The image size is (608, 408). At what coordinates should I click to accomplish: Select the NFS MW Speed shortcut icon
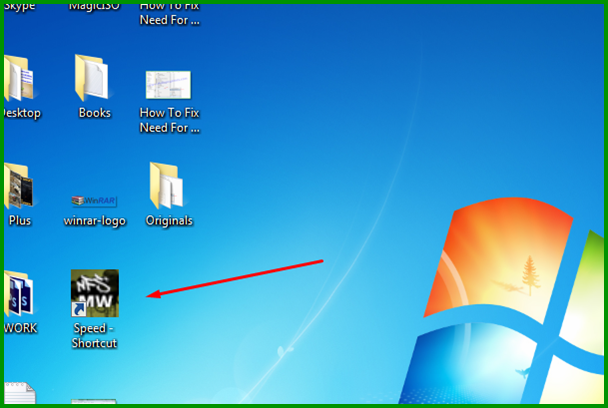[95, 293]
